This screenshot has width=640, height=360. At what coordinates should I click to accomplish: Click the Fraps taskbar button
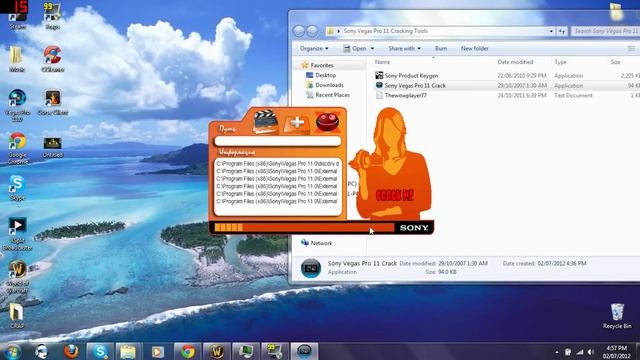(275, 351)
